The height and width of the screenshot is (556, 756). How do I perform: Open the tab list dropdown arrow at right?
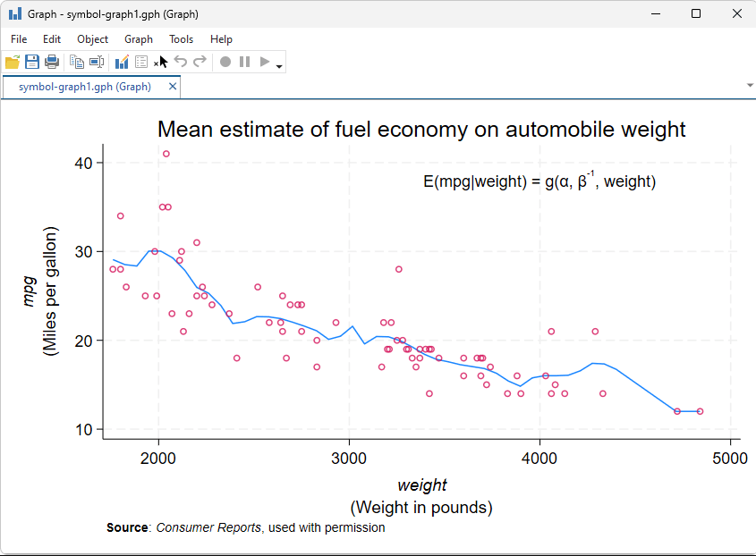point(750,86)
